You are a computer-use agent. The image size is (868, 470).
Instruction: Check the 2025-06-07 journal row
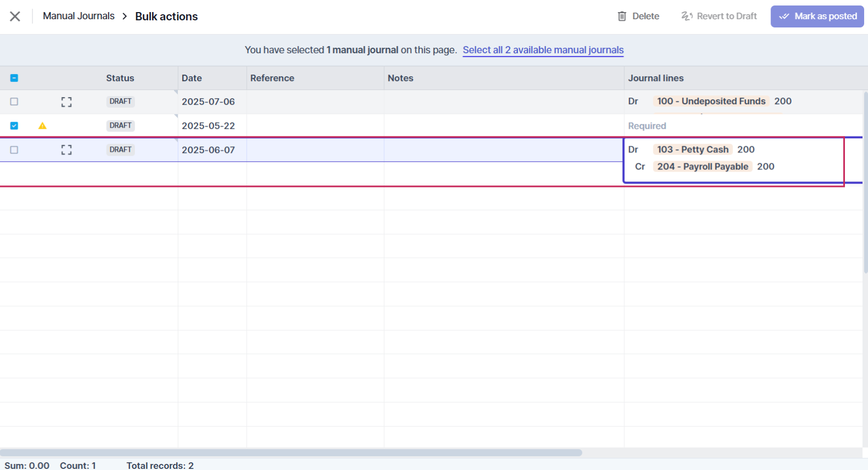click(x=14, y=150)
